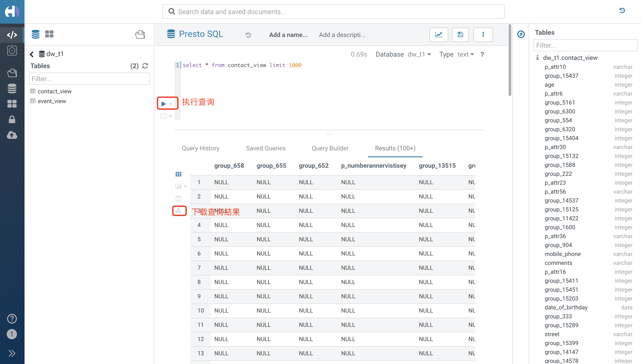
Task: Open the event_view table
Action: point(52,101)
